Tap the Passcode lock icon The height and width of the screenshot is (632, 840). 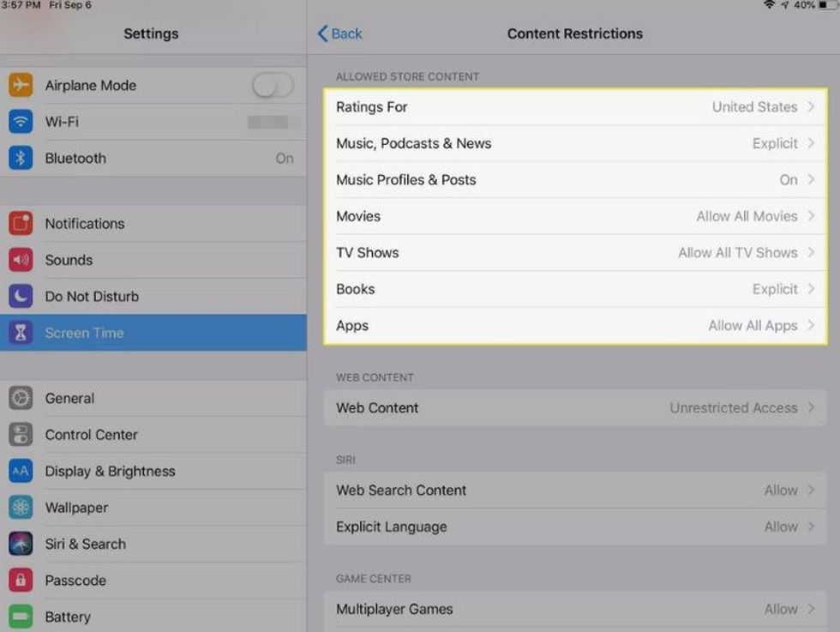(x=21, y=581)
